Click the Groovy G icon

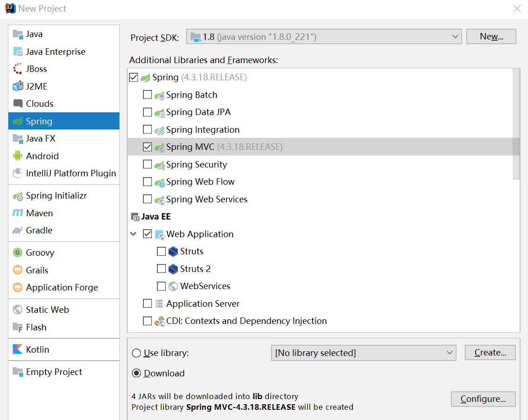point(18,252)
